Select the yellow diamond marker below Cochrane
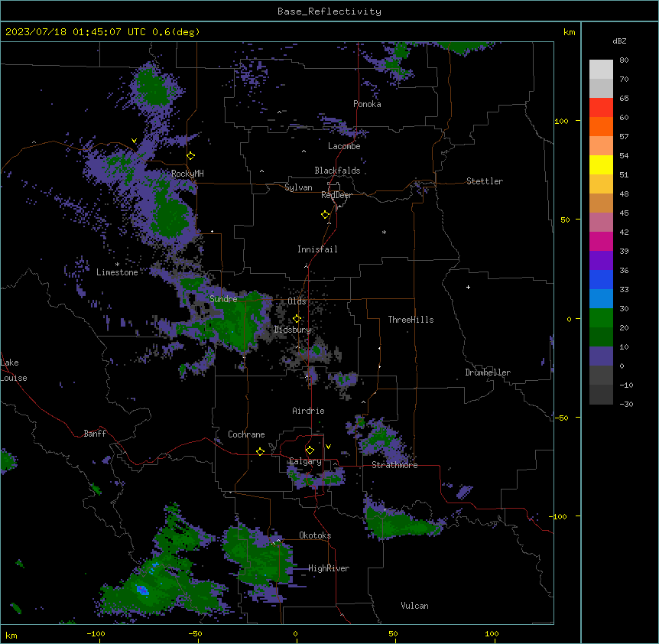This screenshot has width=659, height=644. click(x=260, y=451)
